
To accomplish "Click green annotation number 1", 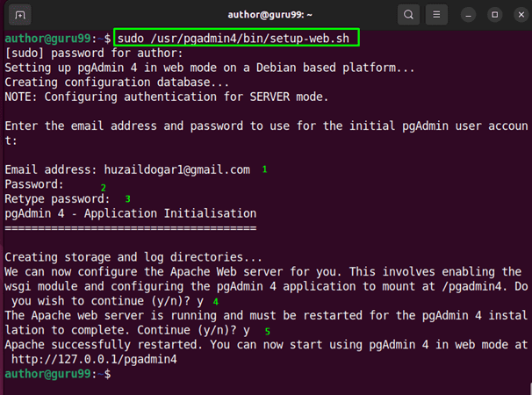I will pos(264,169).
